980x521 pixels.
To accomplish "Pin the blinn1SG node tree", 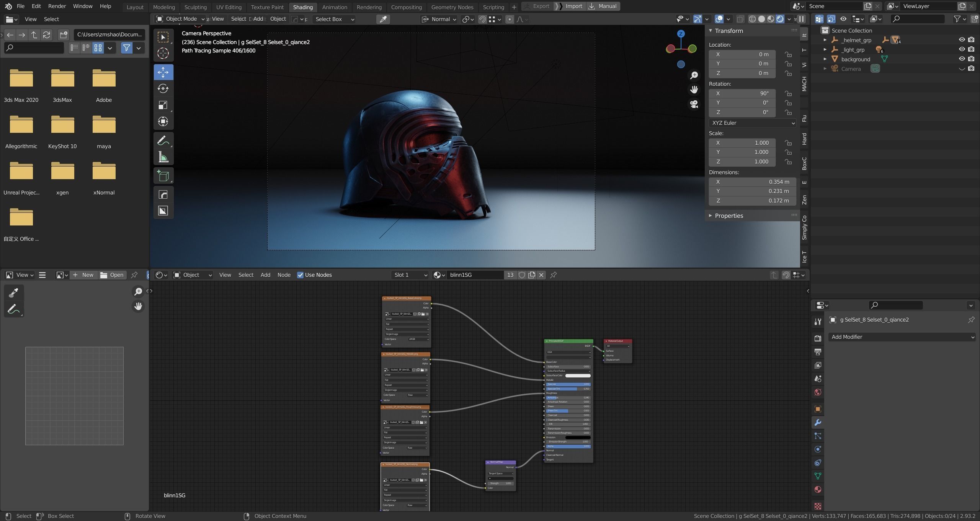I will [x=553, y=275].
